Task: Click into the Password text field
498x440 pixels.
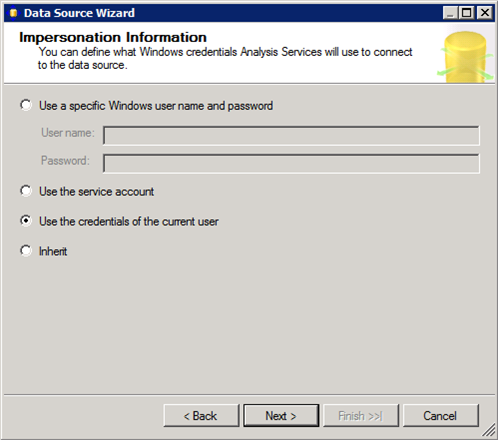Action: pos(291,163)
